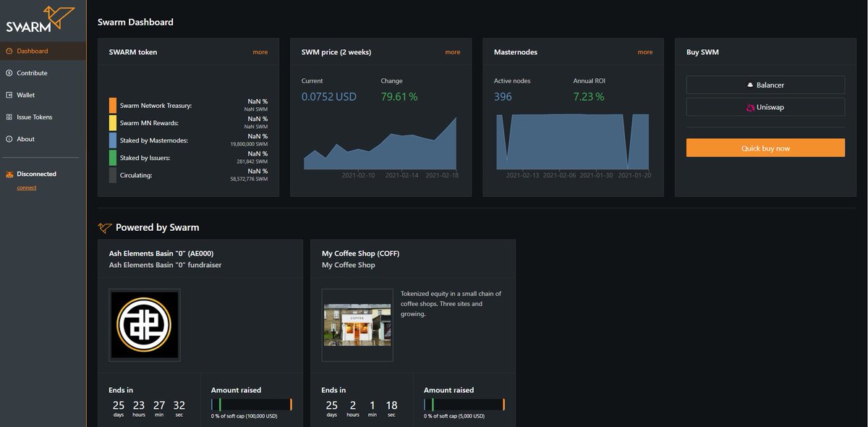
Task: Click the Uniswap unicorn icon
Action: pos(751,107)
